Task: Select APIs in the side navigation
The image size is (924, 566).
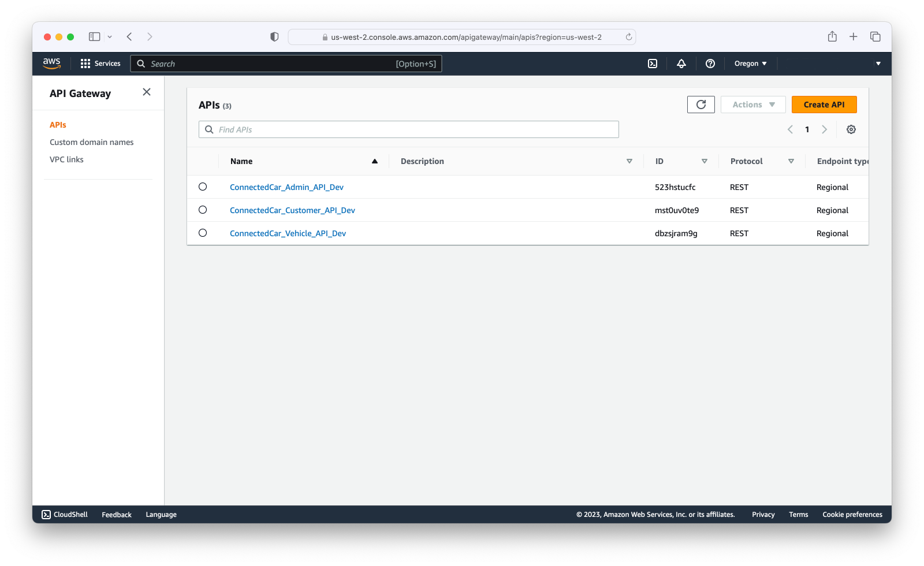Action: pos(58,125)
